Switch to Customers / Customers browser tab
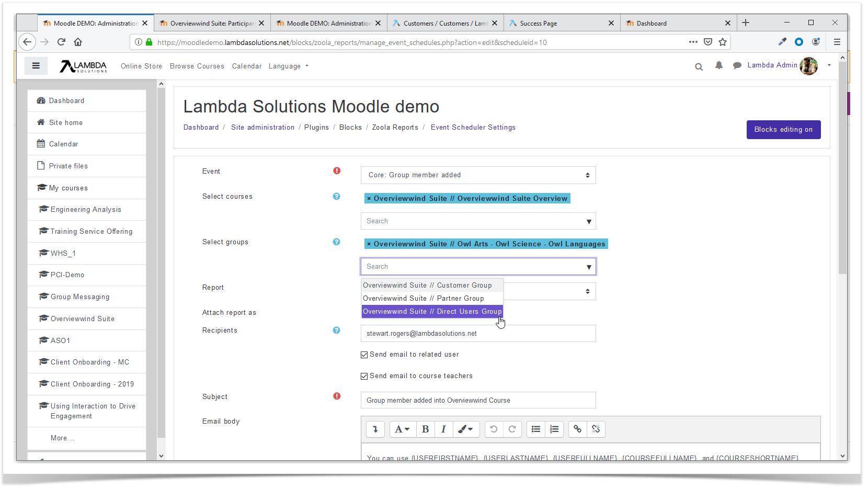Screen dimensions: 868x489 [445, 23]
